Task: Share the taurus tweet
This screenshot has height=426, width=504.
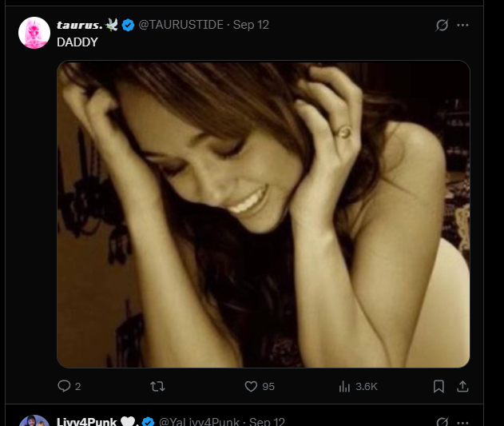Action: point(462,386)
